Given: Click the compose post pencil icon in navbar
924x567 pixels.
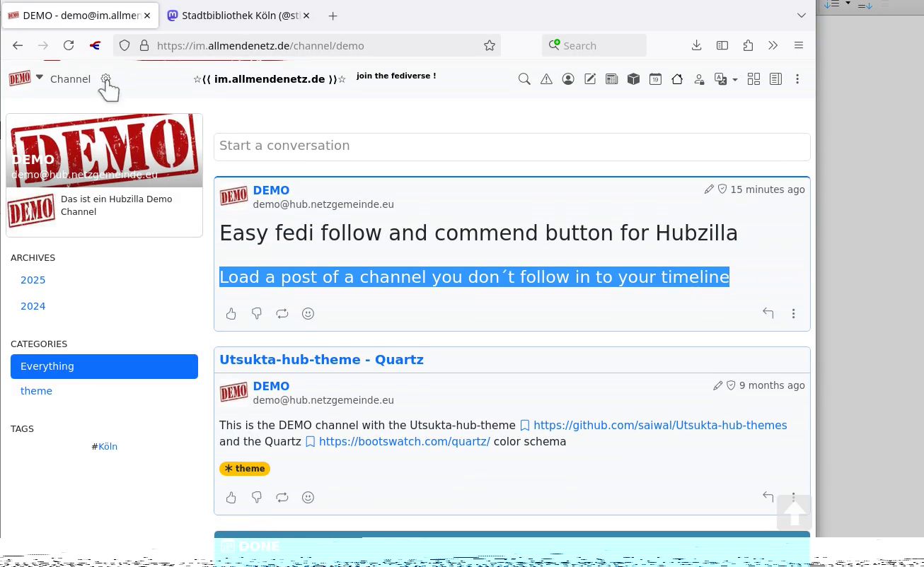Looking at the screenshot, I should 590,79.
